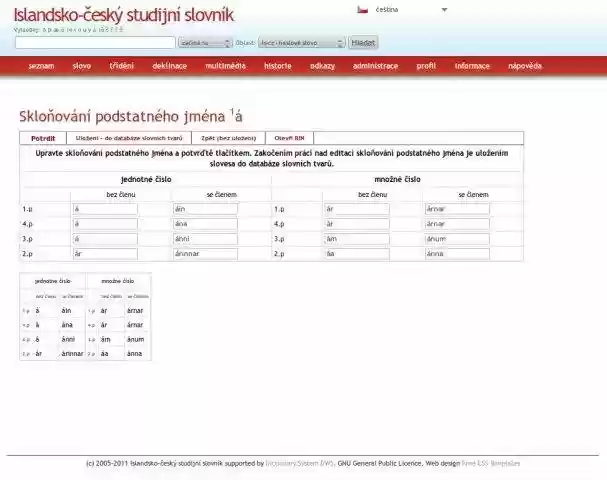Open the nápověda help menu
The image size is (607, 480).
[525, 66]
